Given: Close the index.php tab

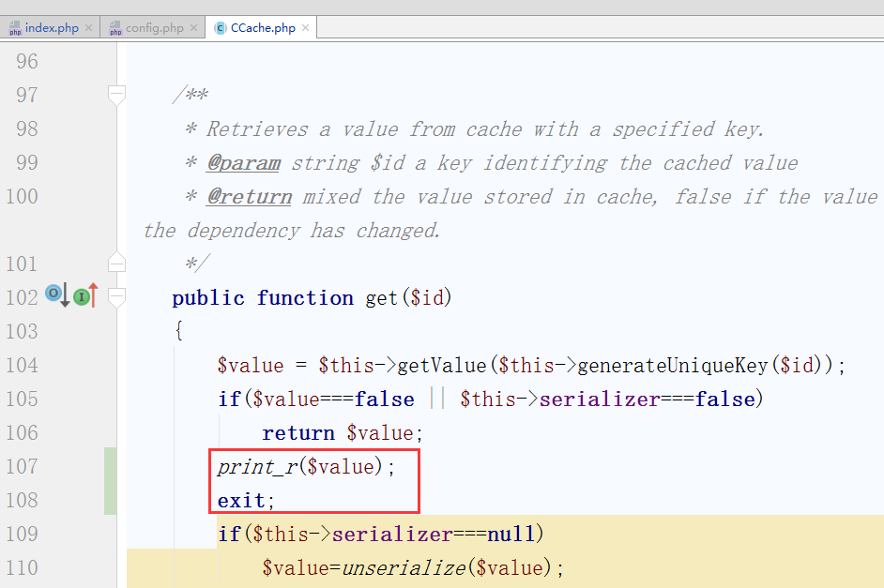Looking at the screenshot, I should click(x=89, y=28).
